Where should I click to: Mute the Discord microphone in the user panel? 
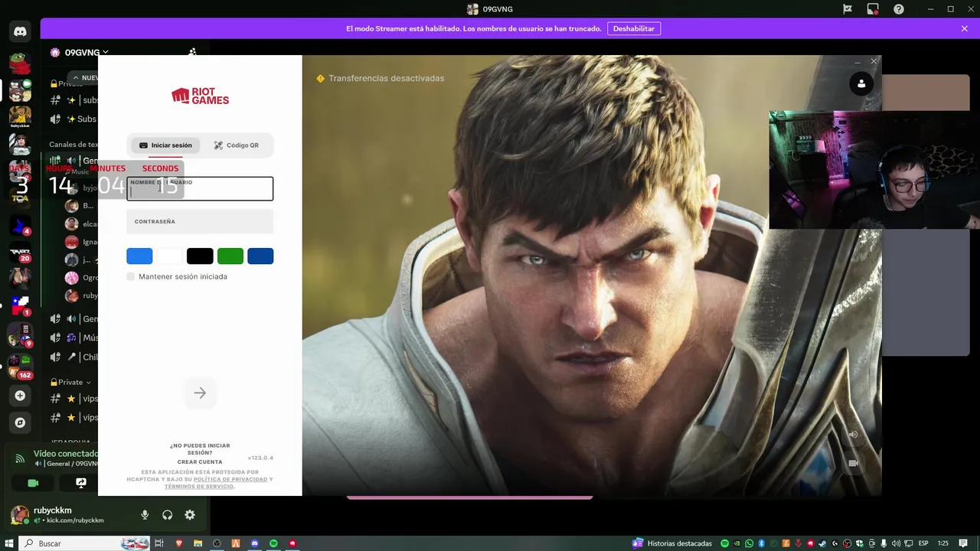pyautogui.click(x=145, y=515)
